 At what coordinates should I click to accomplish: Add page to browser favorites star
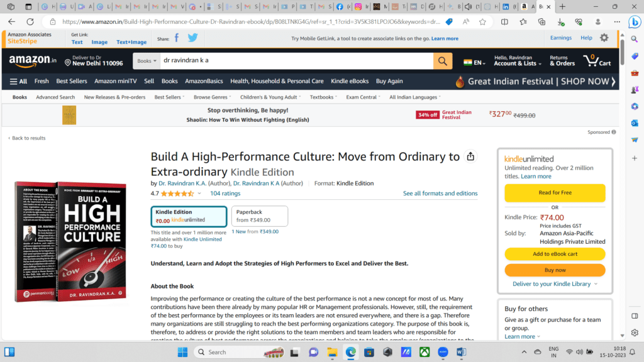tap(482, 22)
